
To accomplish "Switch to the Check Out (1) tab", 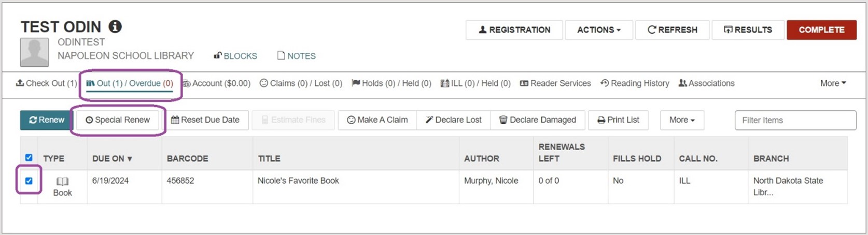I will 47,83.
